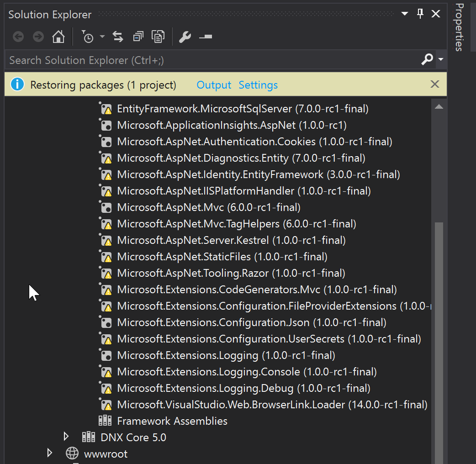Click package icon beside Authentication.Cookies
The image size is (476, 464).
click(106, 142)
